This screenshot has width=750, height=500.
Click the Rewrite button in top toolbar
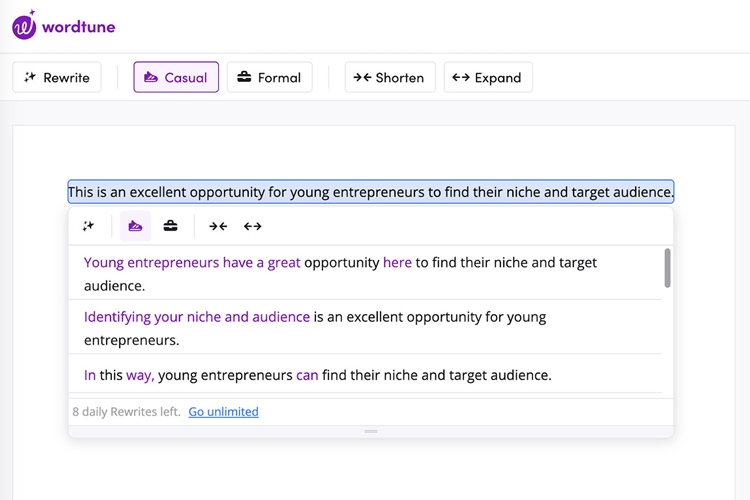[x=57, y=78]
